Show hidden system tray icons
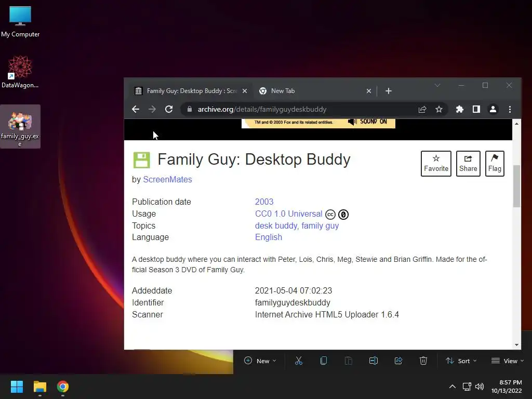This screenshot has width=532, height=399. [453, 387]
